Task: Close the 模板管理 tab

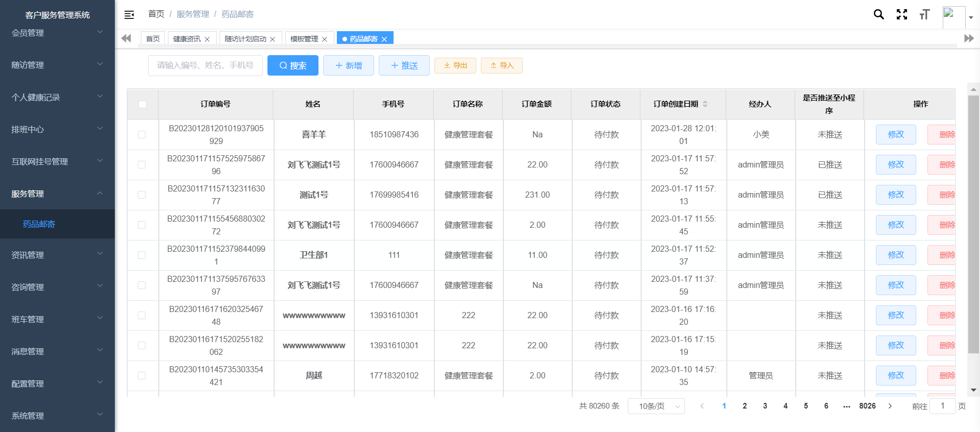Action: pyautogui.click(x=325, y=39)
